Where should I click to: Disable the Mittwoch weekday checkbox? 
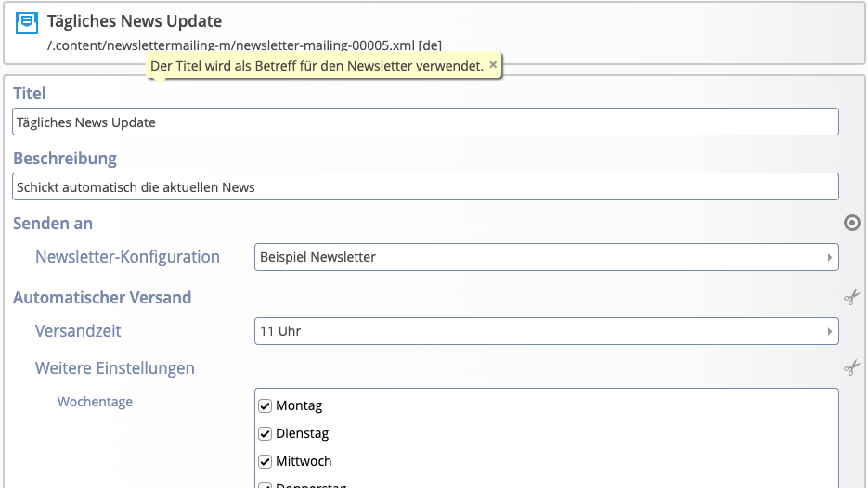click(265, 462)
